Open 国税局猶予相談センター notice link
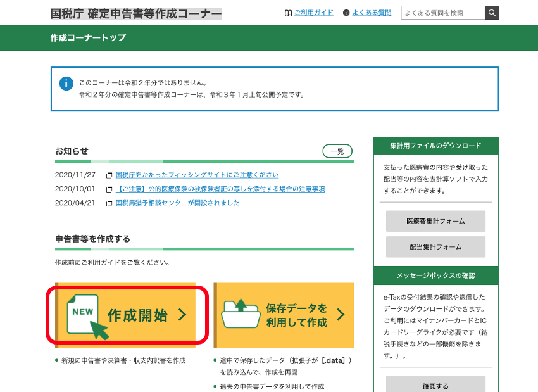Image resolution: width=538 pixels, height=392 pixels. pyautogui.click(x=178, y=203)
